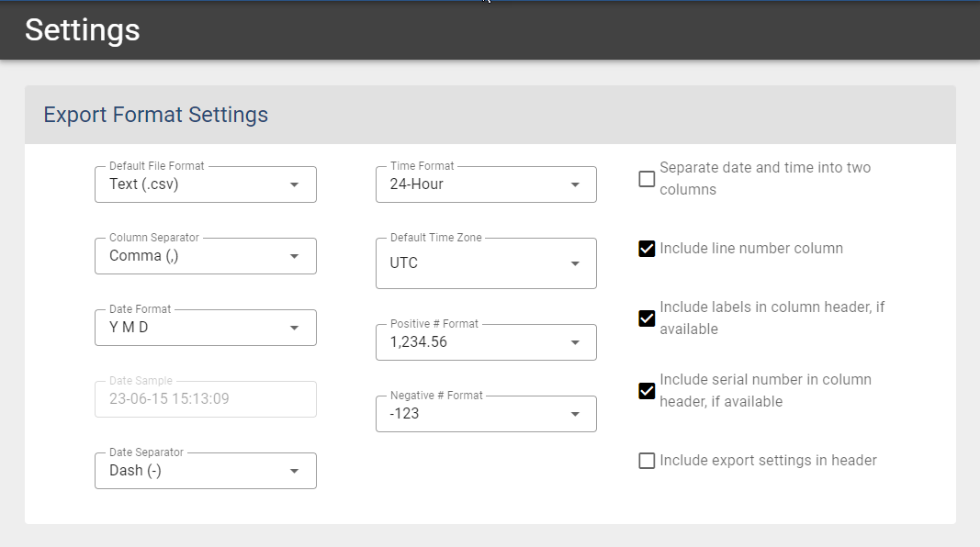Click the Export Format Settings heading
This screenshot has width=980, height=547.
155,115
